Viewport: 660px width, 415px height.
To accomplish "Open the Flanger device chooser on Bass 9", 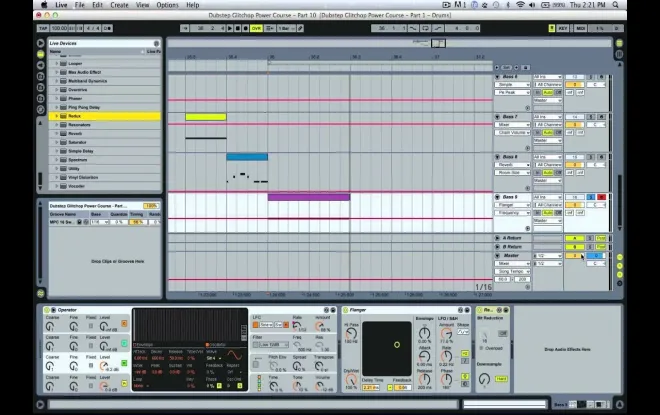I will [x=512, y=205].
